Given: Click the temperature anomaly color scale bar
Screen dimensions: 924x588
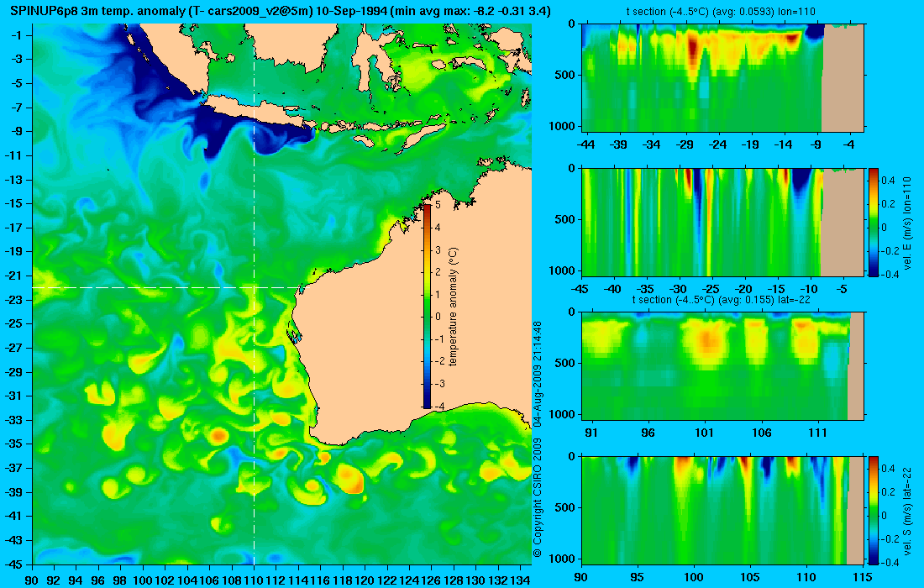Looking at the screenshot, I should (428, 306).
